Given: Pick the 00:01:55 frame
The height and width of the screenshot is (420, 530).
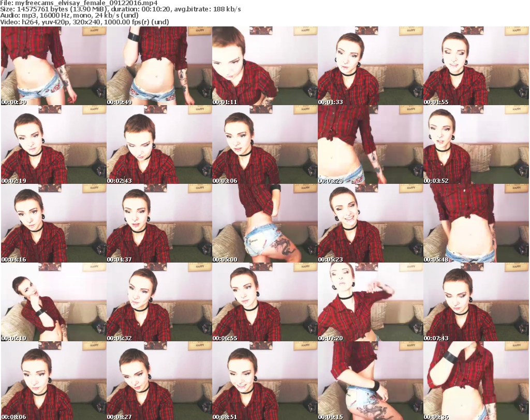Looking at the screenshot, I should pos(476,66).
